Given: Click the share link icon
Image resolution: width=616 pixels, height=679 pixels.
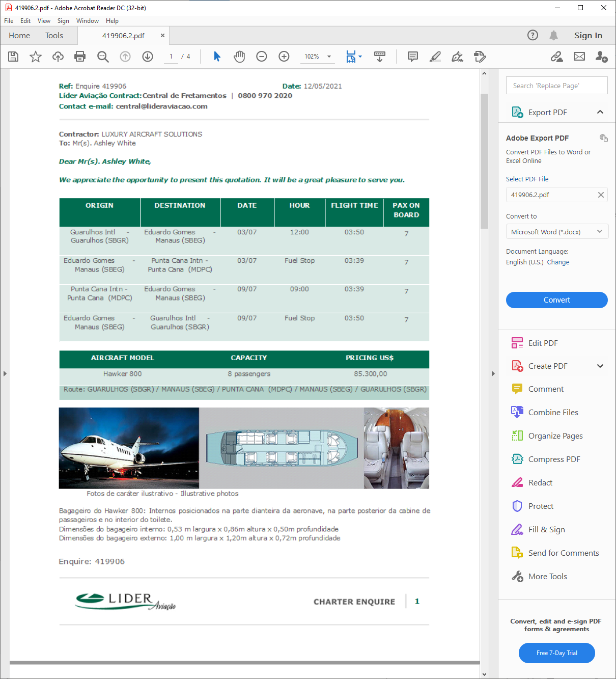Looking at the screenshot, I should (x=557, y=57).
